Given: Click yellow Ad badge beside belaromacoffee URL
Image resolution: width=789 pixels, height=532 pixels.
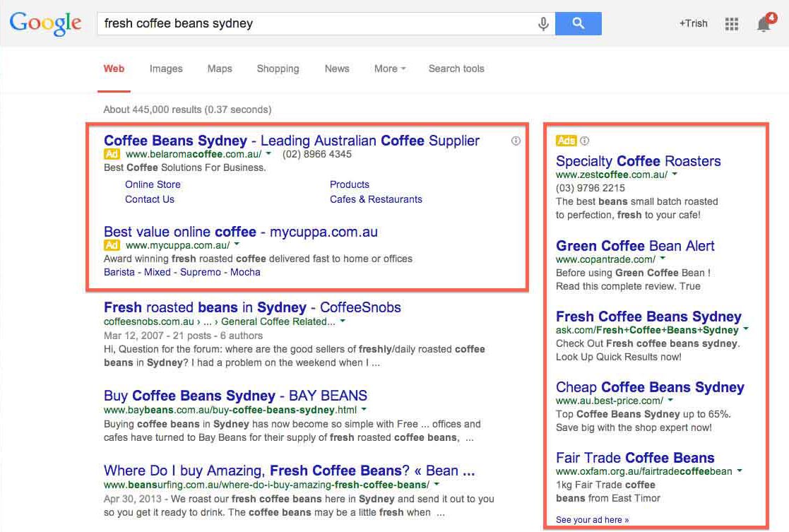Looking at the screenshot, I should coord(112,154).
